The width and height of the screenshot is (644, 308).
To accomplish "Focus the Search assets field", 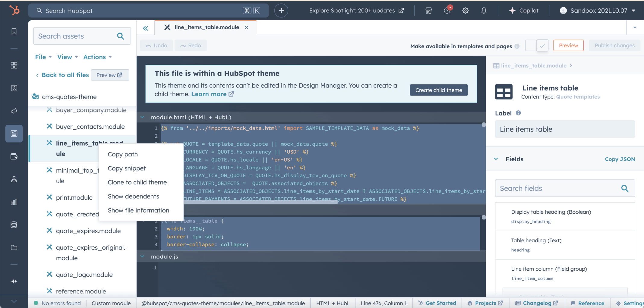I will pos(82,36).
